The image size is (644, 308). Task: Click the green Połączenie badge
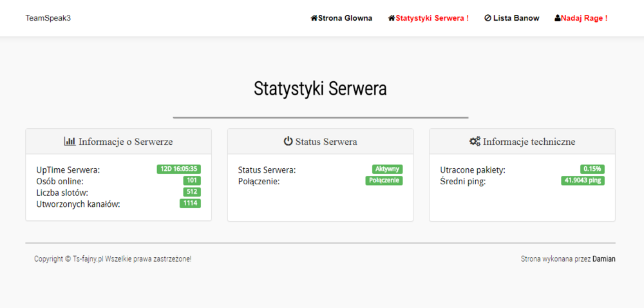pyautogui.click(x=384, y=180)
